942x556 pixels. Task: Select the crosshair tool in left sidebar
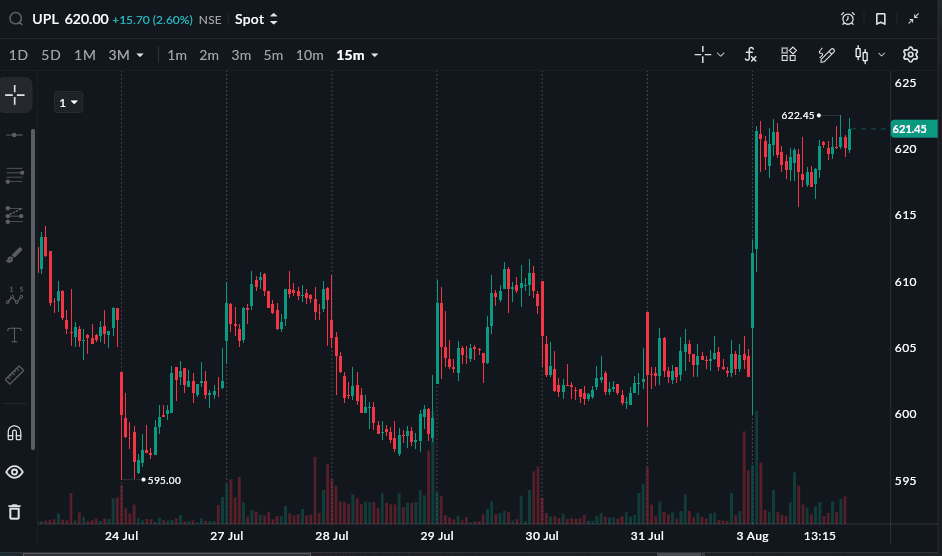[x=15, y=95]
